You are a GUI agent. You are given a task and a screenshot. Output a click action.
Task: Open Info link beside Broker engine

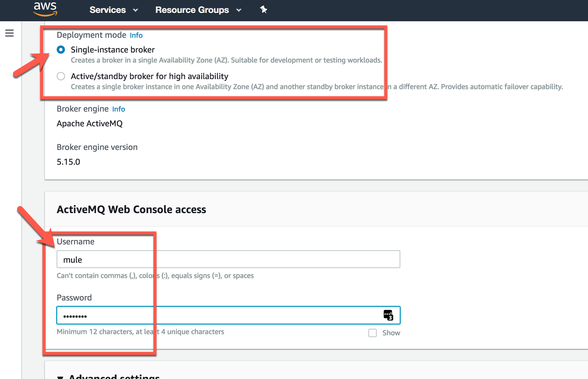tap(119, 109)
